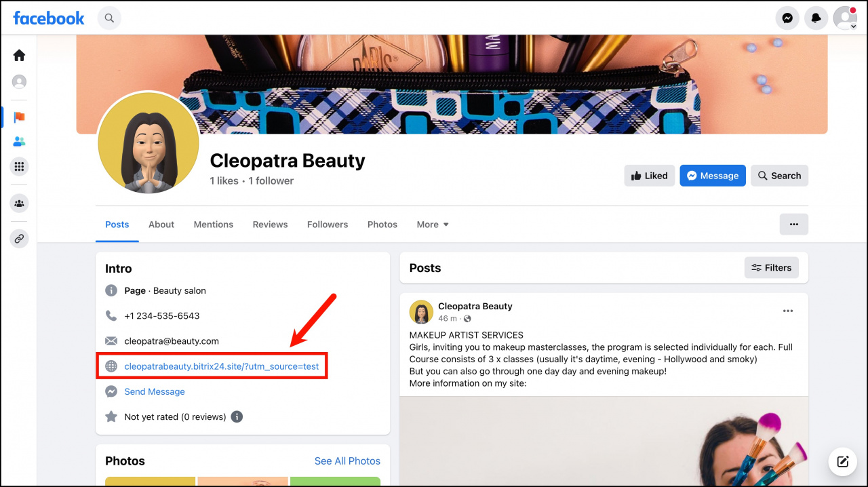Open the Photos tab
The image size is (868, 487).
[x=382, y=225]
